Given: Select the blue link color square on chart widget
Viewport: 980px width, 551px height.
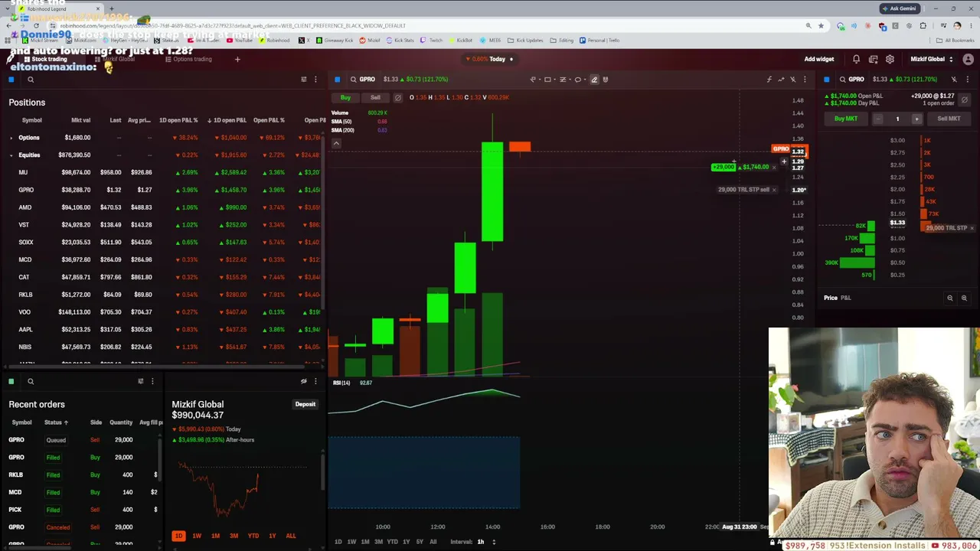Looking at the screenshot, I should tap(337, 80).
